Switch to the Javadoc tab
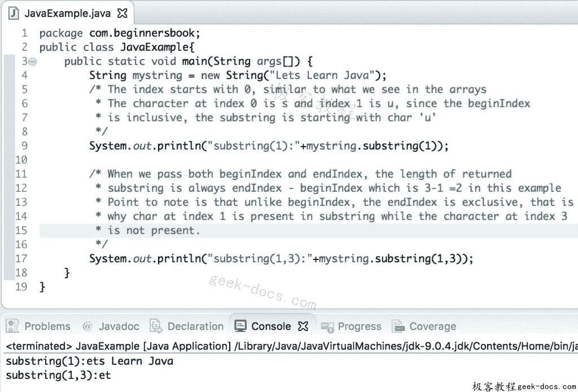 pyautogui.click(x=111, y=326)
